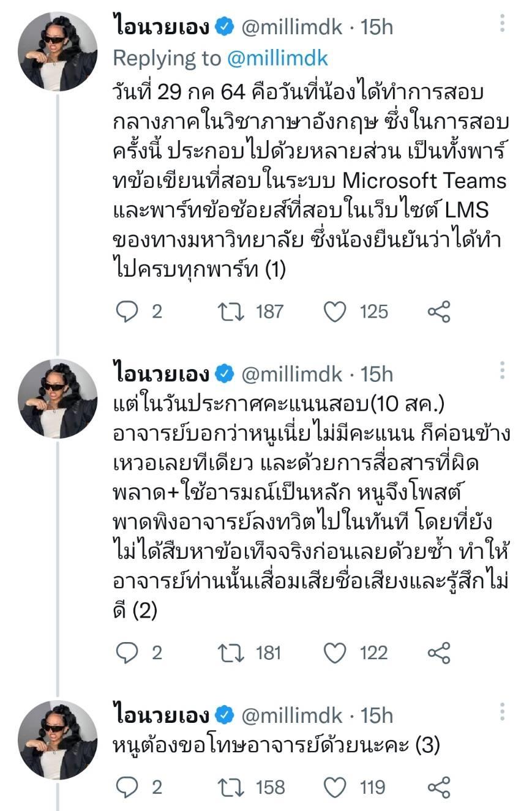Image resolution: width=532 pixels, height=811 pixels.
Task: Open more options on first tweet
Action: (502, 23)
